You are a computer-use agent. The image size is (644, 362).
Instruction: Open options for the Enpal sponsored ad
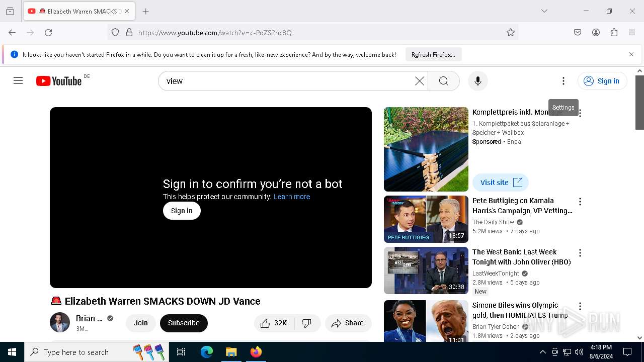[x=580, y=113]
